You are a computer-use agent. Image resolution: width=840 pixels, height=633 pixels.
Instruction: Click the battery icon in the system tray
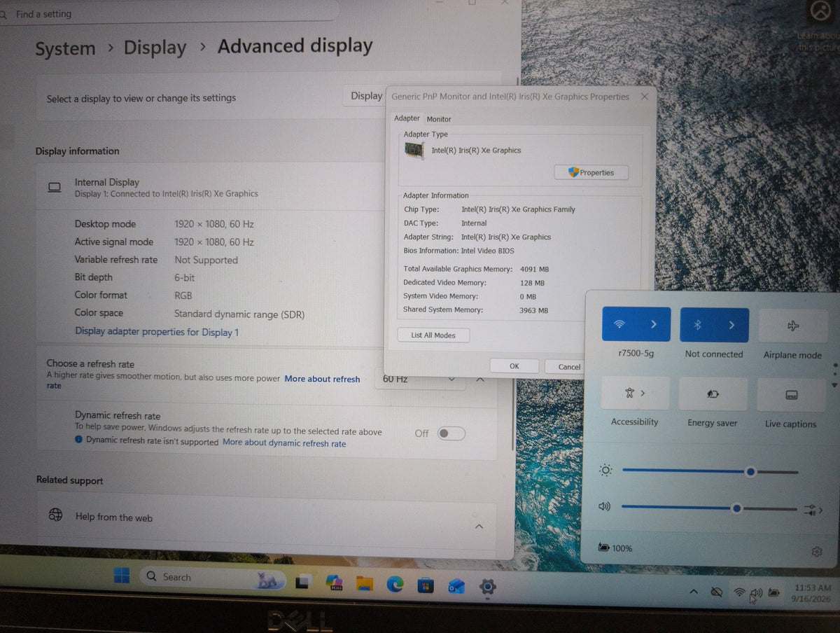click(774, 592)
